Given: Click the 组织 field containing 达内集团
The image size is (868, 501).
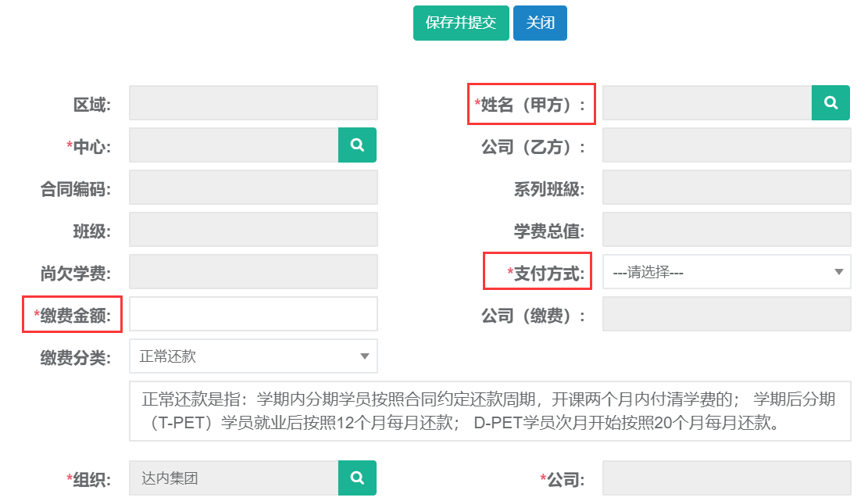Looking at the screenshot, I should click(x=233, y=478).
